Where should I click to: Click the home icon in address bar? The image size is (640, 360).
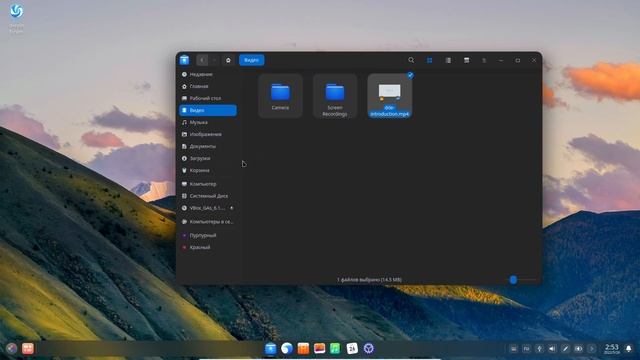tap(228, 60)
